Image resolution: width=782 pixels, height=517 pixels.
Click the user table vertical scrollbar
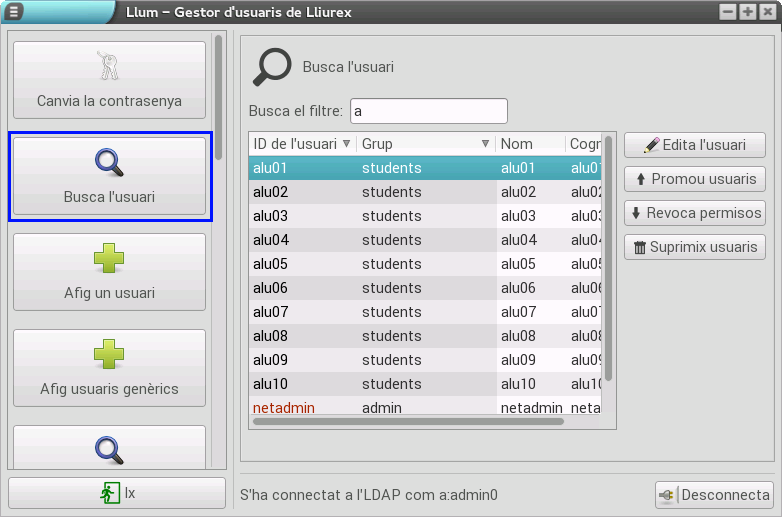point(608,260)
